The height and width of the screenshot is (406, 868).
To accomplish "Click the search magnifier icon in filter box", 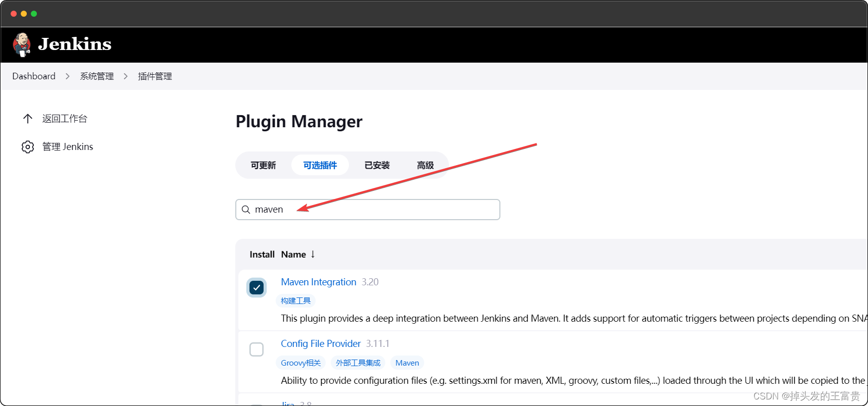I will [246, 210].
